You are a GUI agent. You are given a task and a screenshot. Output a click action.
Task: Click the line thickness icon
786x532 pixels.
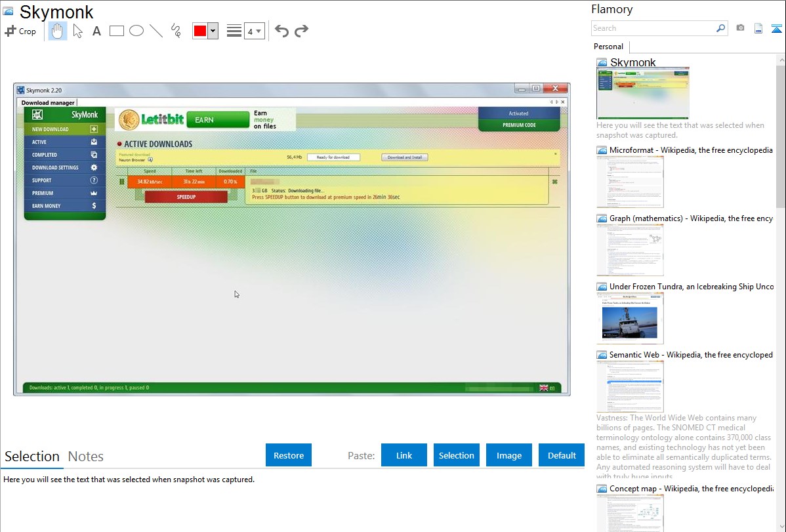pos(234,31)
